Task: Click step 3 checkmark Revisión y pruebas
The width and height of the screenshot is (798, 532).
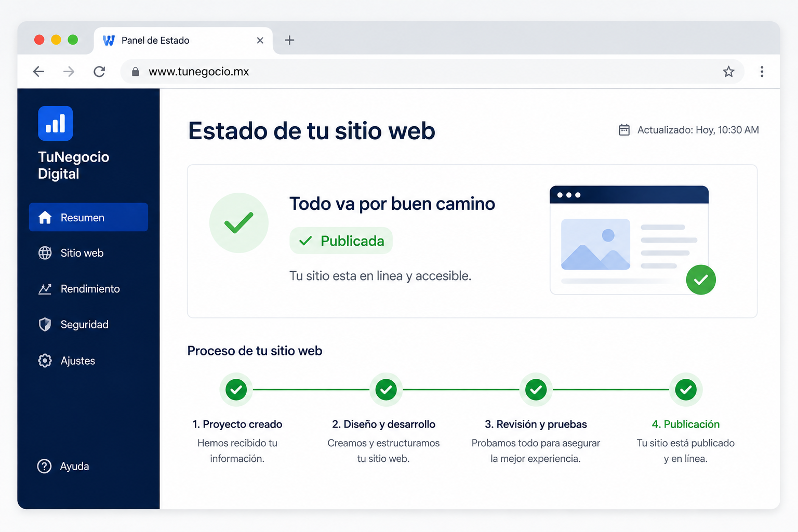Action: coord(536,390)
